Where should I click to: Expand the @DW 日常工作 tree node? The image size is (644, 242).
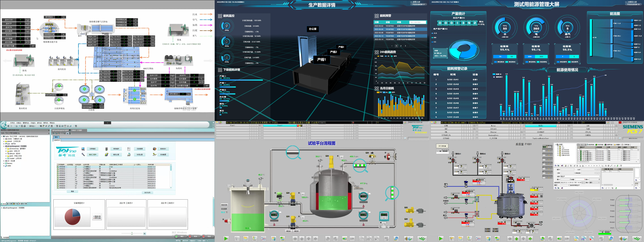click(x=6, y=151)
